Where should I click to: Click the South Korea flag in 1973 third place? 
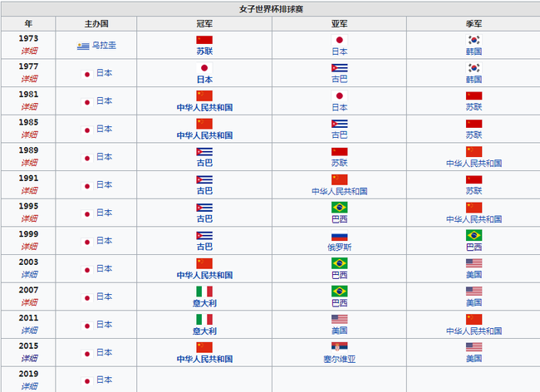[x=474, y=40]
